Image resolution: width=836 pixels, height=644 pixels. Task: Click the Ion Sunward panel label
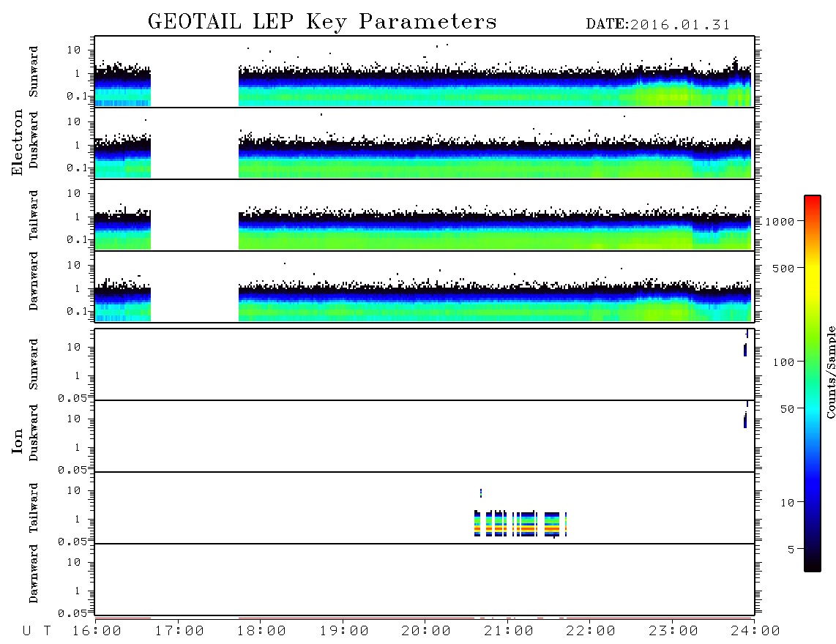33,364
